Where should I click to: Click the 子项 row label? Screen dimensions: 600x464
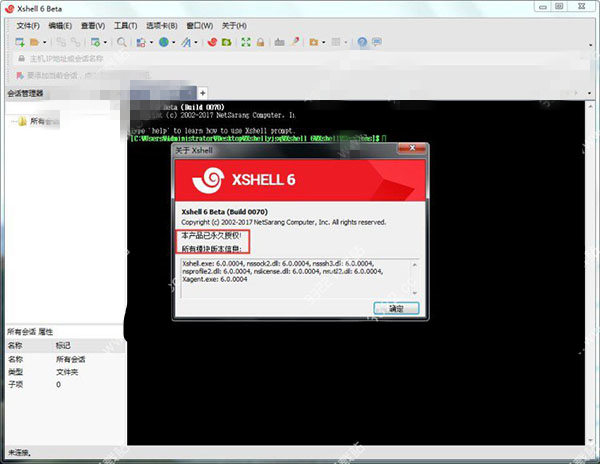[15, 384]
